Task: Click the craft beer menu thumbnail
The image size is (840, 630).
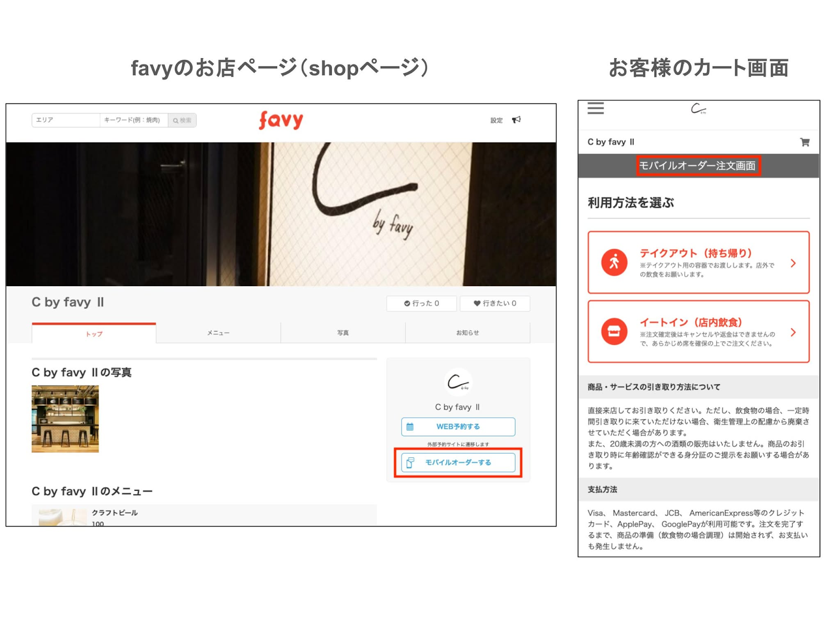Action: 62,517
